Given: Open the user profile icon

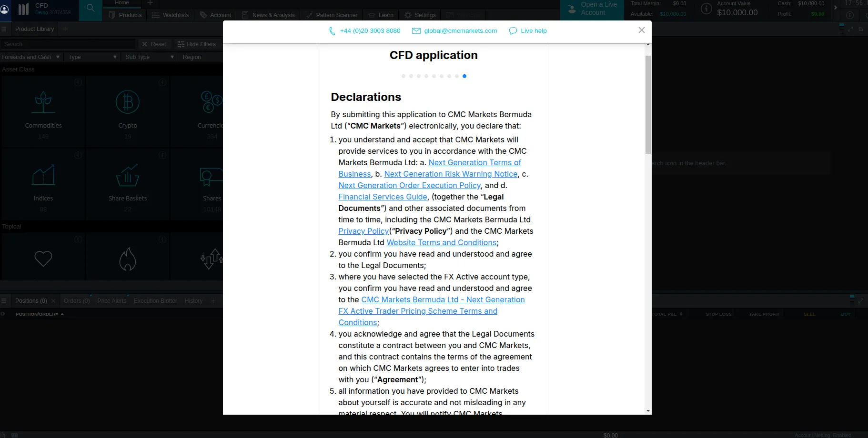Looking at the screenshot, I should 5,10.
